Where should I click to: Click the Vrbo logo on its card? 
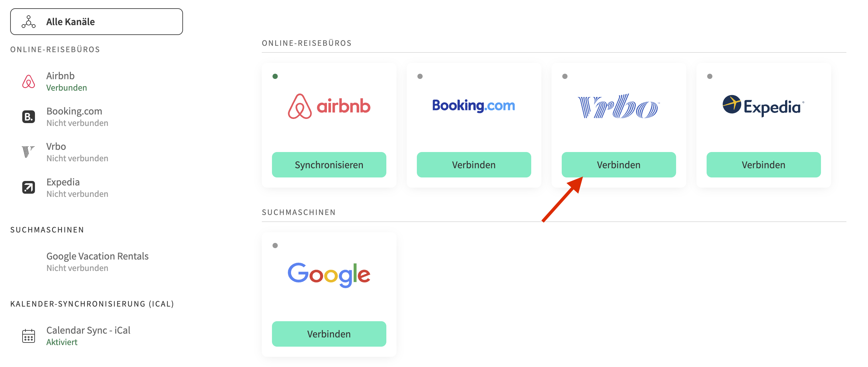click(618, 106)
